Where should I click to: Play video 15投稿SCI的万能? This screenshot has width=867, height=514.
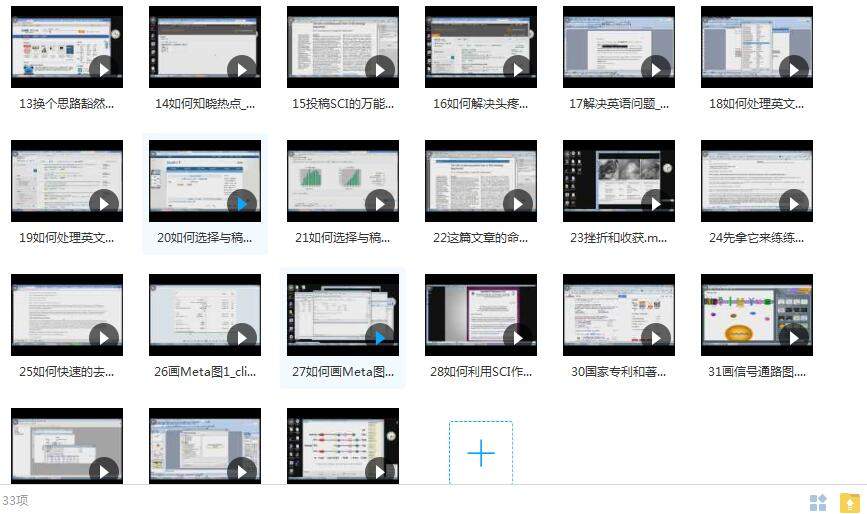(x=380, y=70)
